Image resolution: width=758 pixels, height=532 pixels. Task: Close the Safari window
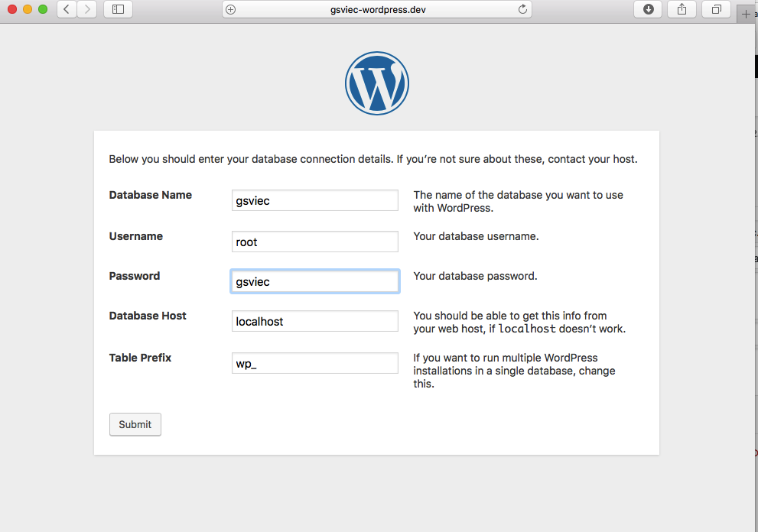(x=12, y=9)
